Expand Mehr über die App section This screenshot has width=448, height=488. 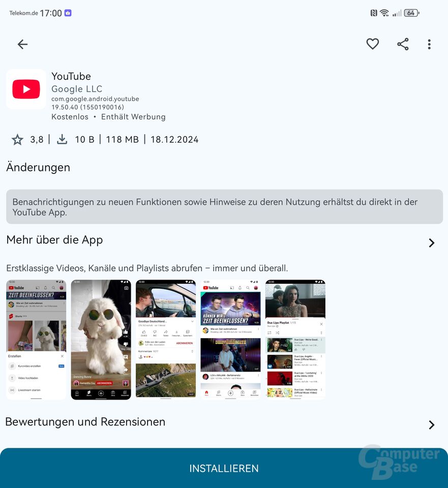pos(431,243)
